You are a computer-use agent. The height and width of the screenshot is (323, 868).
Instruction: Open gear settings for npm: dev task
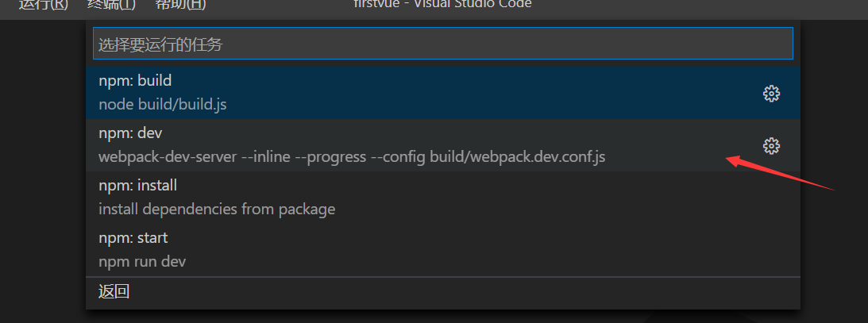771,146
